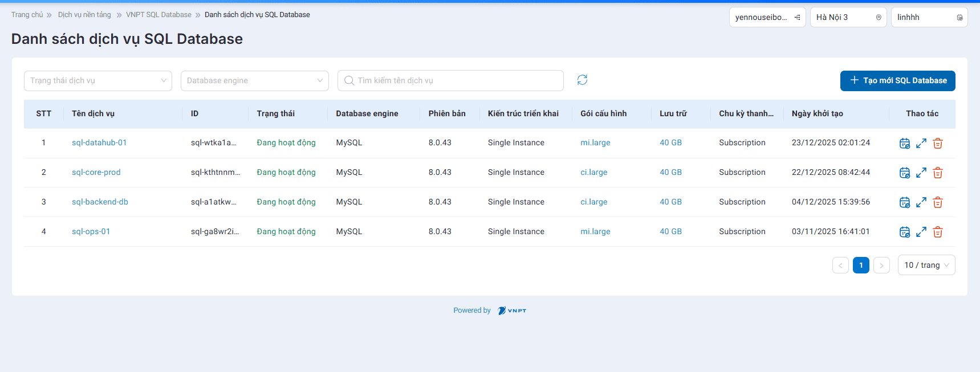The width and height of the screenshot is (980, 372).
Task: Expand the Database engine filter
Action: (x=254, y=81)
